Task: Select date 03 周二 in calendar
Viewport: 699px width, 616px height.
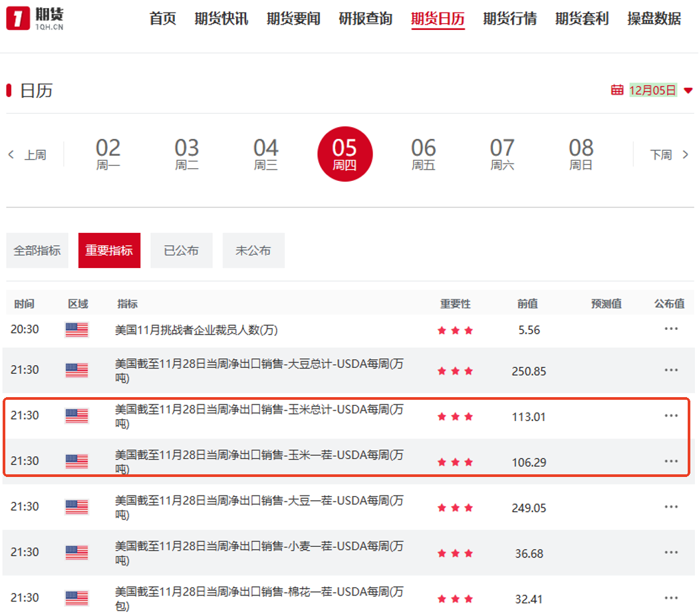Action: coord(187,154)
